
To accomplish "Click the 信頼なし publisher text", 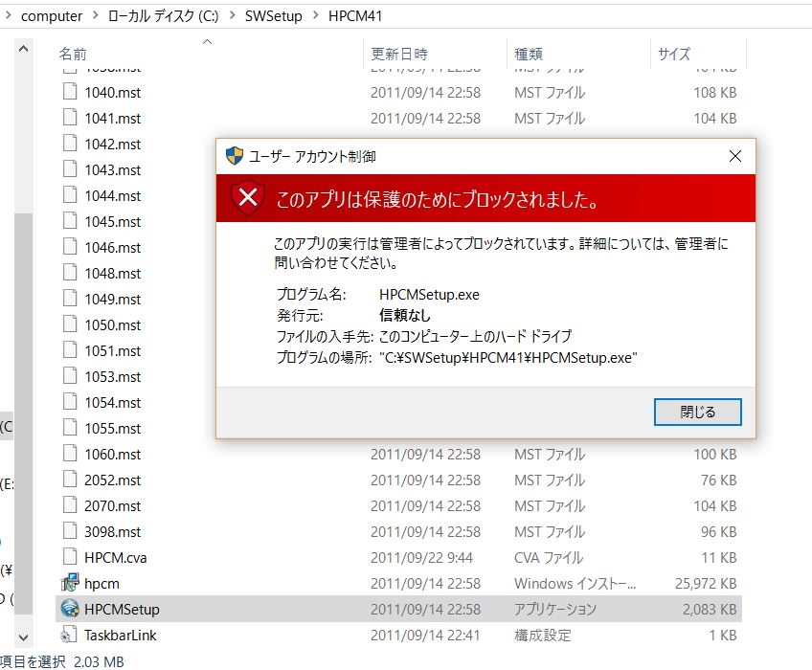I will pyautogui.click(x=404, y=315).
